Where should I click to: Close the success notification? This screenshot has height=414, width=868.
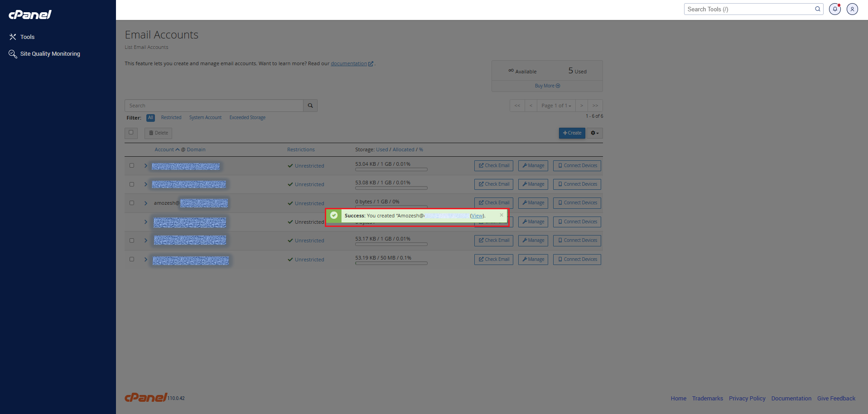(x=502, y=215)
